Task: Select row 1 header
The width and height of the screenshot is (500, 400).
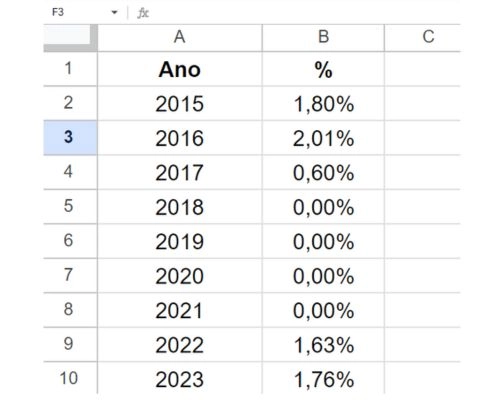Action: (x=70, y=69)
